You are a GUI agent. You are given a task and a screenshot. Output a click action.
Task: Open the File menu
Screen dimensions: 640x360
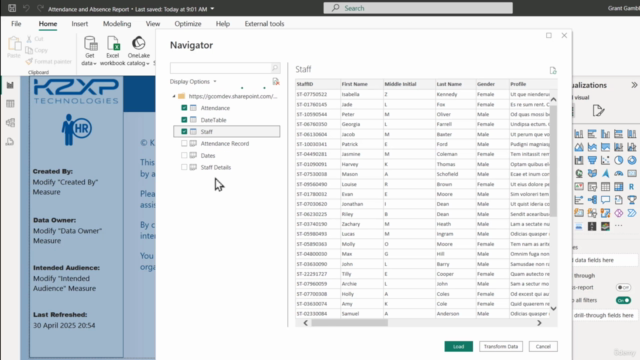(x=16, y=24)
